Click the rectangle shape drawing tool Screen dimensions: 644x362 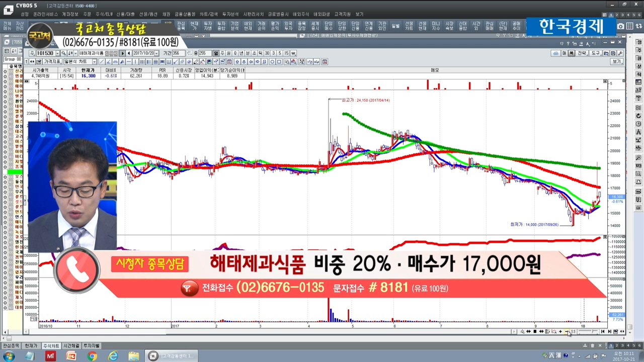279,62
